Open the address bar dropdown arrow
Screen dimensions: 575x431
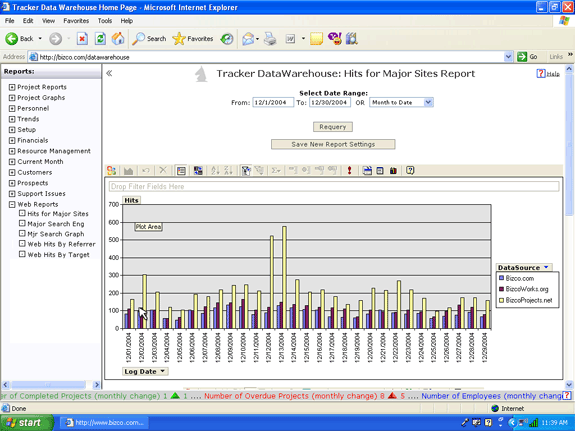(508, 57)
